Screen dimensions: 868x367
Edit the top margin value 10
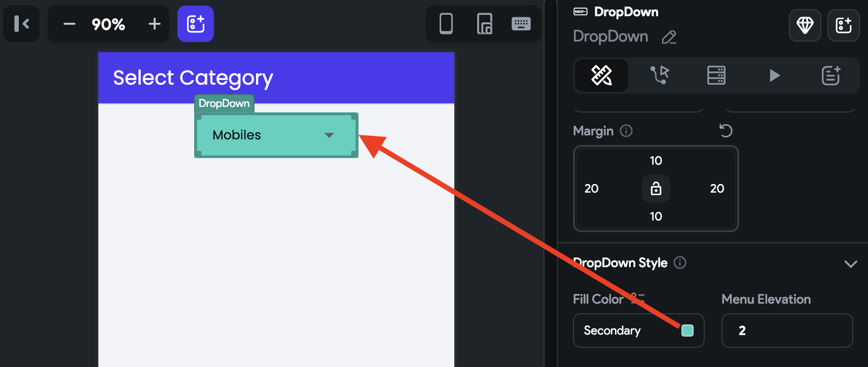click(x=656, y=161)
